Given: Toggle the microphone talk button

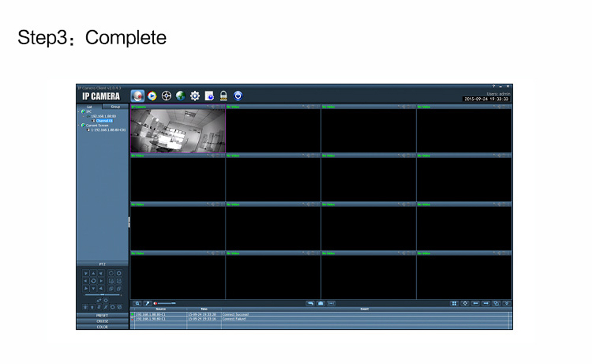Looking at the screenshot, I should [147, 303].
